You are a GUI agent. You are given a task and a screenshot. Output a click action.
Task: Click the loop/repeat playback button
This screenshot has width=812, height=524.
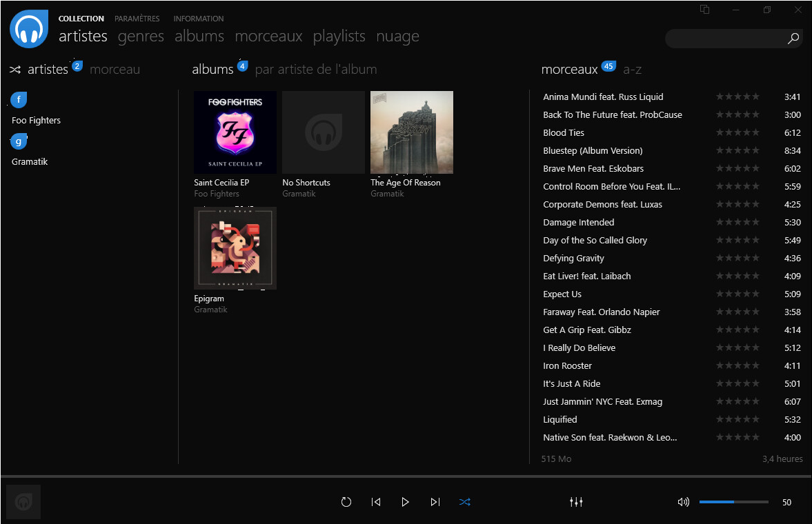346,502
